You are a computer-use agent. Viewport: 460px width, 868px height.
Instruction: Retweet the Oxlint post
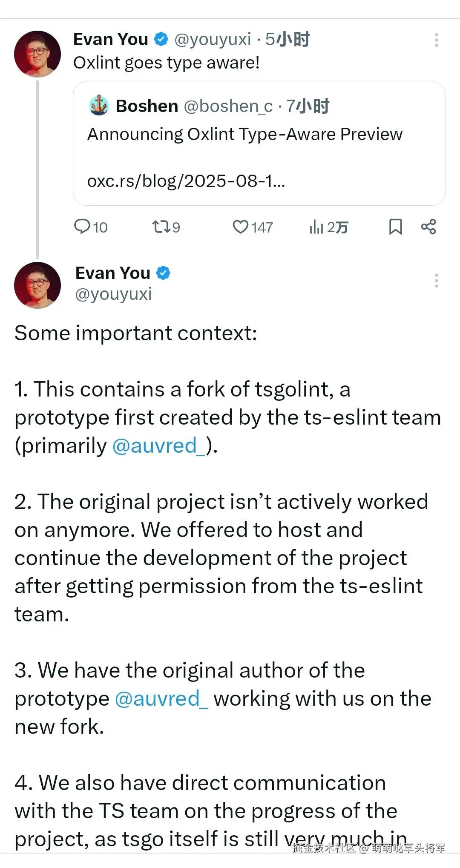161,227
